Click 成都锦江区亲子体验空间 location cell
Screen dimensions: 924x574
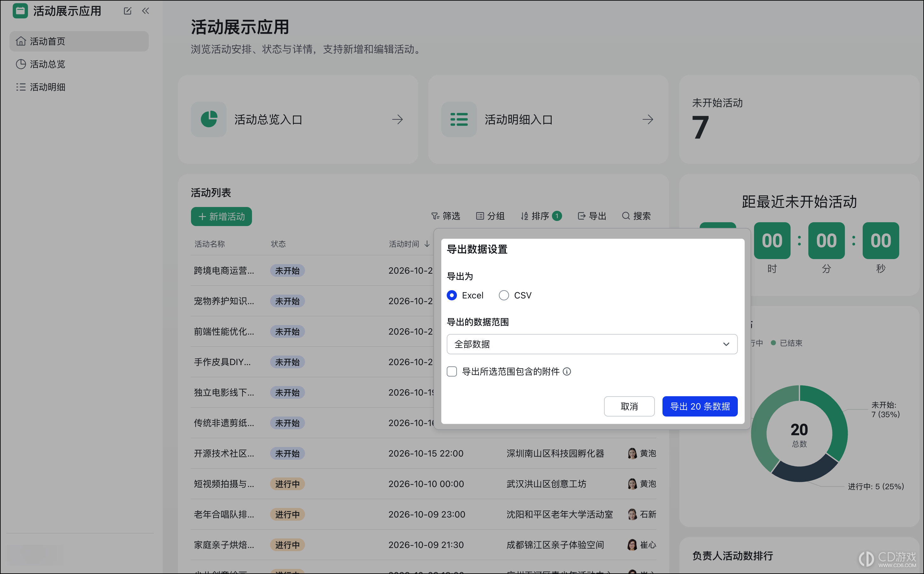pyautogui.click(x=555, y=545)
